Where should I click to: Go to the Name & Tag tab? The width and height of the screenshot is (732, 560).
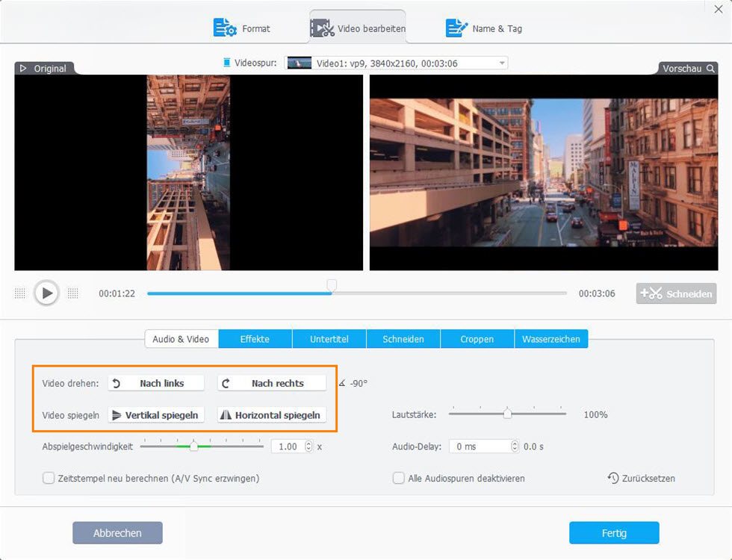point(484,28)
